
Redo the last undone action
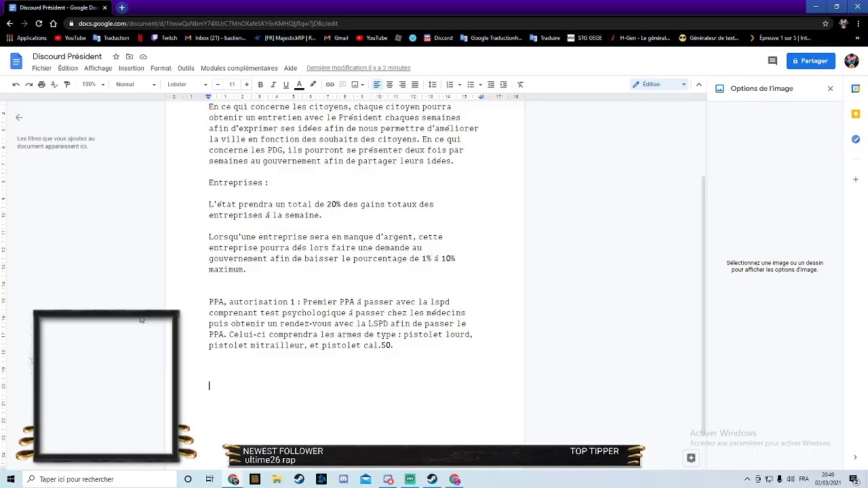[x=28, y=85]
